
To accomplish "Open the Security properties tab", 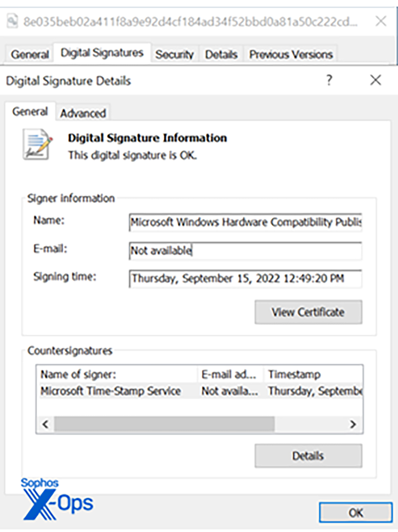I will [x=174, y=54].
